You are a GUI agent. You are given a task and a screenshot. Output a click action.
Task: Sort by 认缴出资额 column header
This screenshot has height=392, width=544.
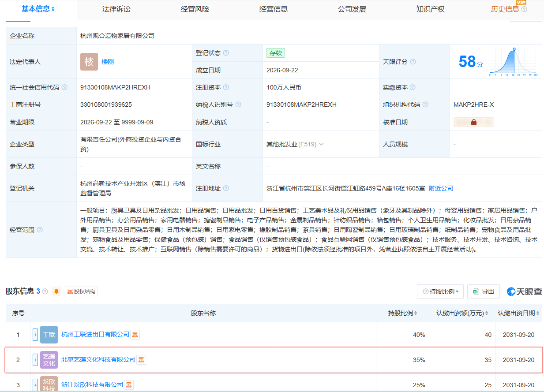(462, 313)
